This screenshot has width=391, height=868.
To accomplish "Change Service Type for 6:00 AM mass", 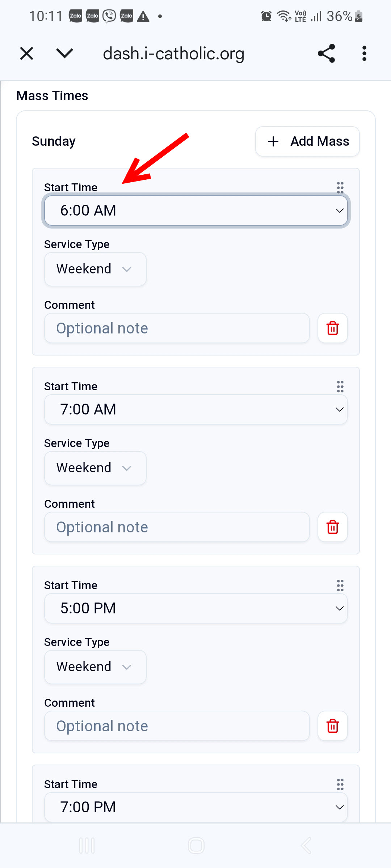I will coord(95,269).
